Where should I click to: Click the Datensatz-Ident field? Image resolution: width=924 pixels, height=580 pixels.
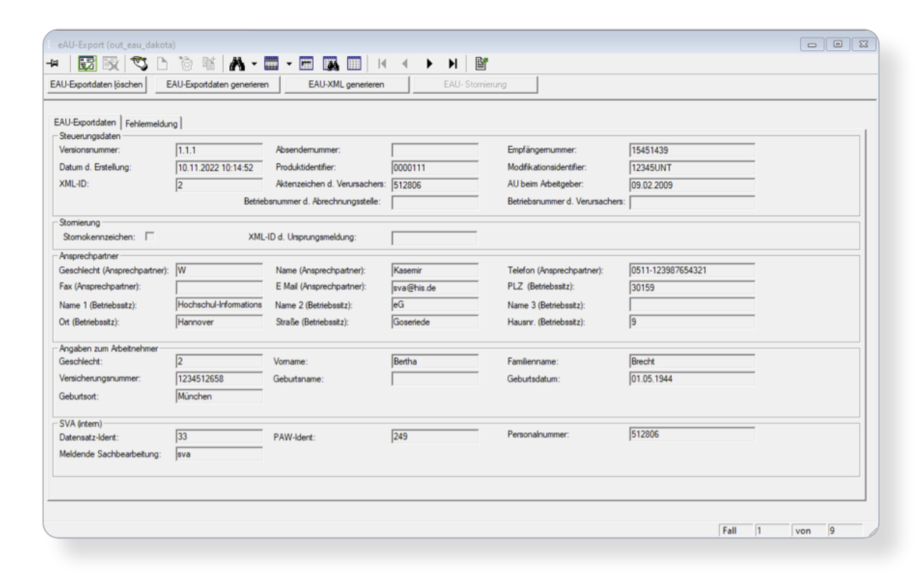tap(219, 435)
